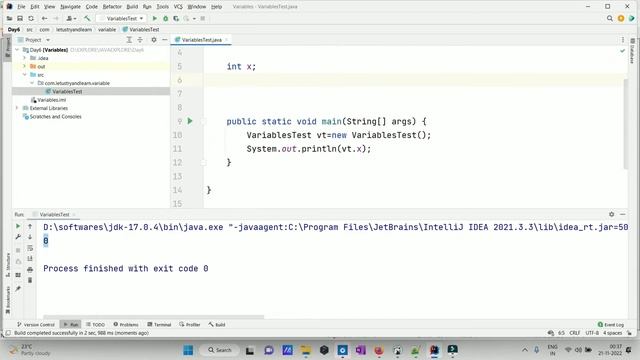
Task: Click the gutter run arrow beside main method
Action: point(190,121)
